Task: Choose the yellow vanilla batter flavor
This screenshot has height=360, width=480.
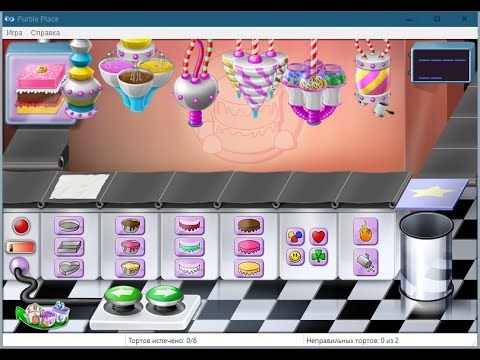Action: (130, 268)
